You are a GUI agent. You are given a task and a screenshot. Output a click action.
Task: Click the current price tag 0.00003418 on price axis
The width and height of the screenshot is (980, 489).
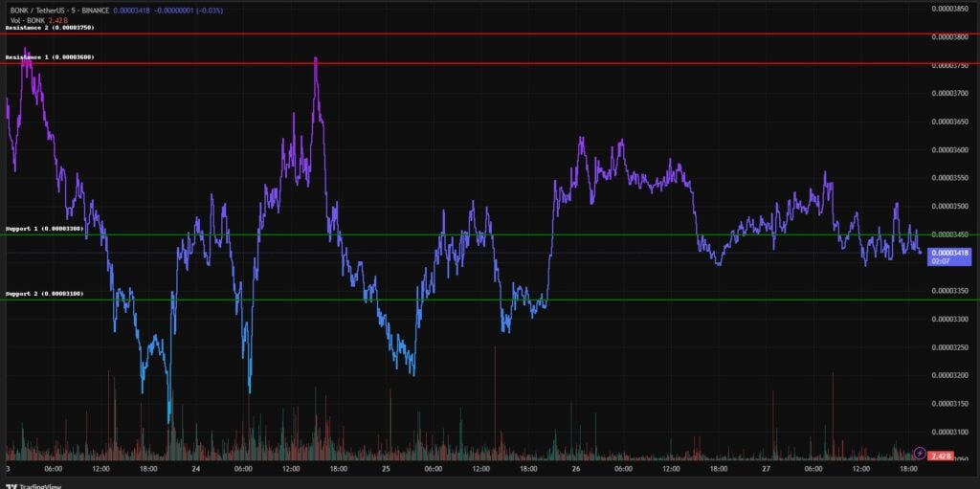(949, 253)
